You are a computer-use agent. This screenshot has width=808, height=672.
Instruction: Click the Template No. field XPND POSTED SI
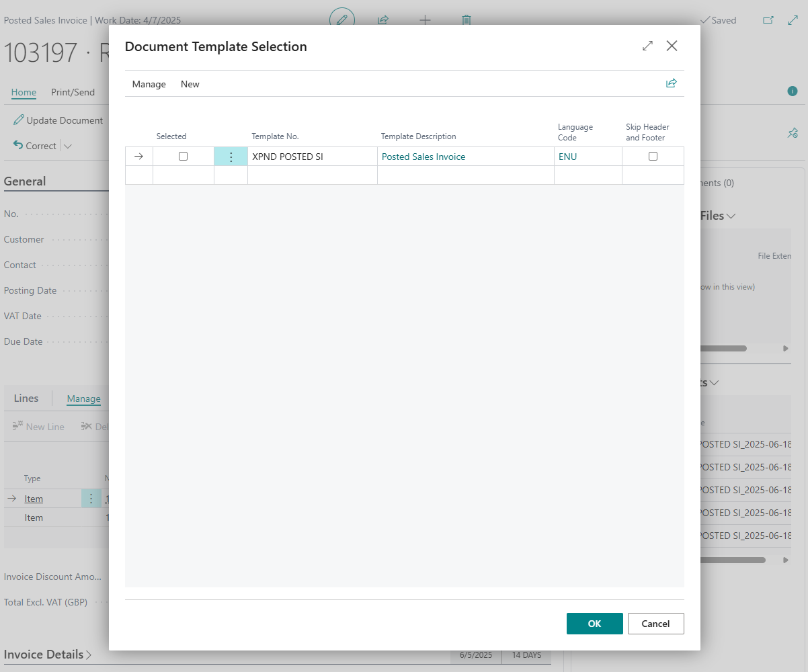click(288, 157)
